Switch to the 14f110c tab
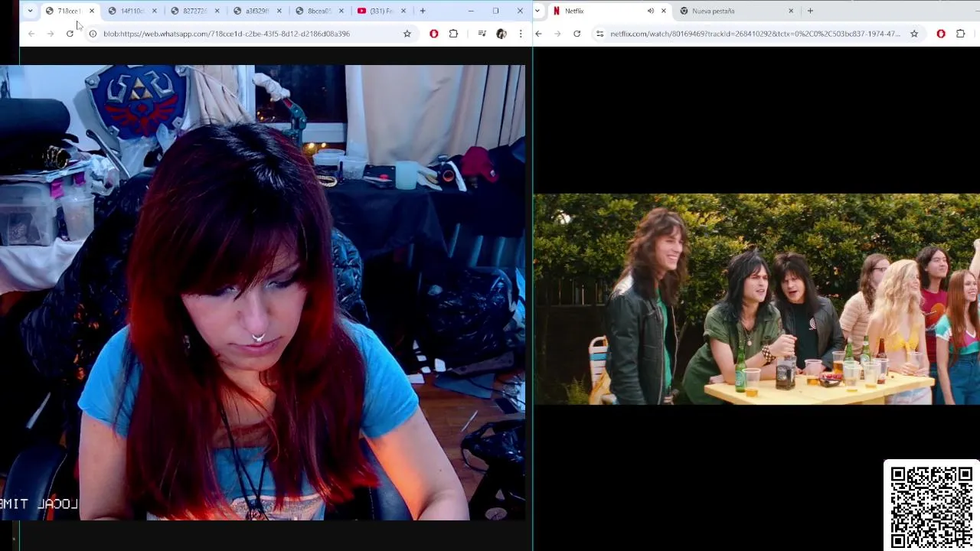 tap(132, 11)
